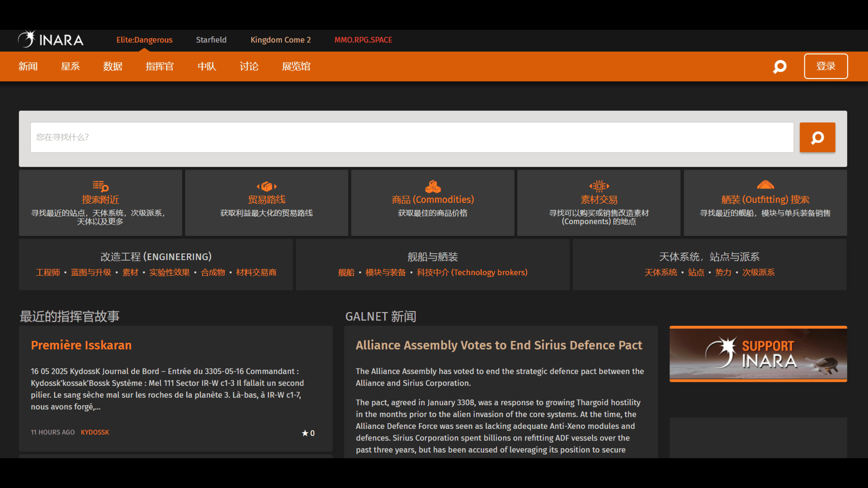Click the 舰船与舾装 heading
868x488 pixels.
pyautogui.click(x=433, y=257)
